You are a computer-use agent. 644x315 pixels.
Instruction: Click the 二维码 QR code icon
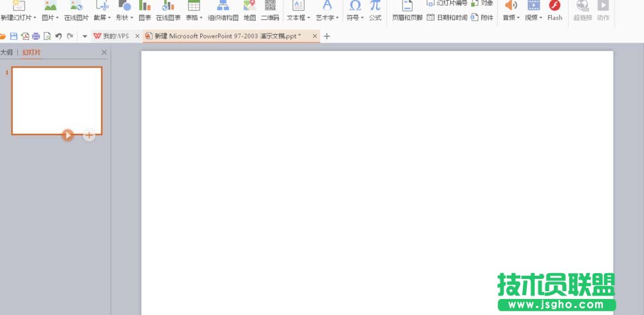270,10
